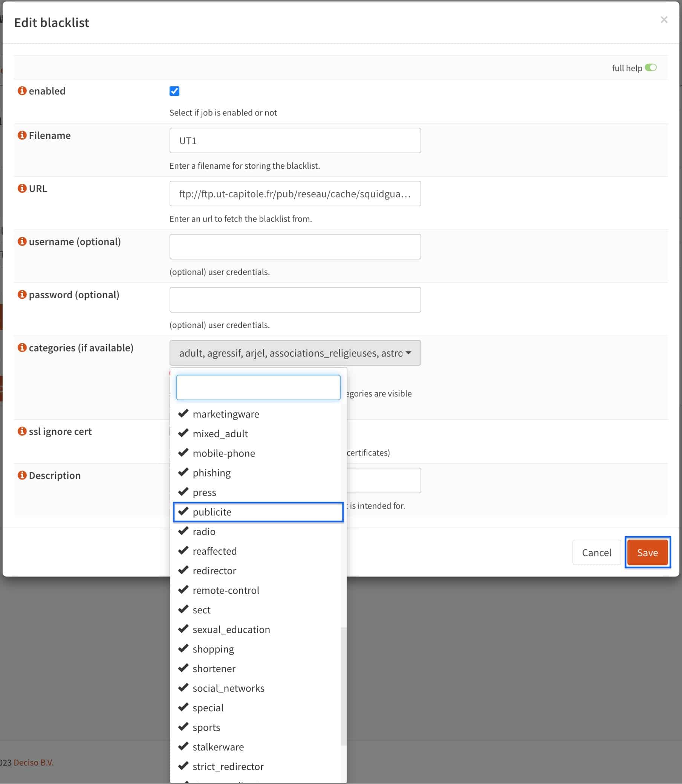This screenshot has height=784, width=682.
Task: Click the info icon beside Description
Action: [22, 475]
